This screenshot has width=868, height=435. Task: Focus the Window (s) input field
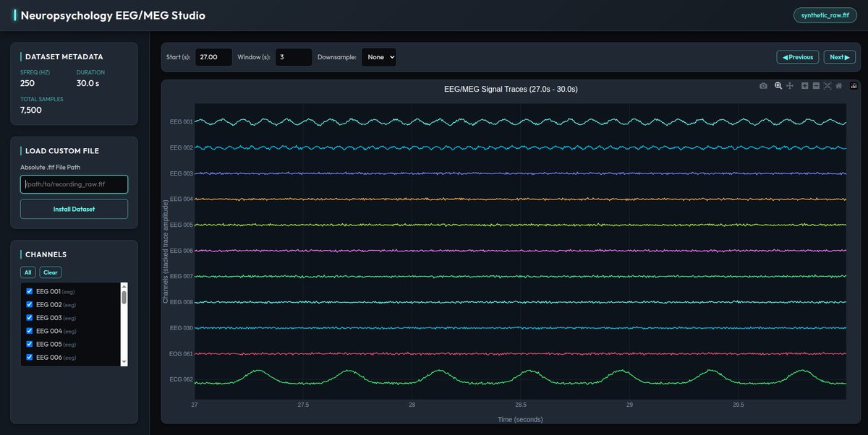pos(294,57)
